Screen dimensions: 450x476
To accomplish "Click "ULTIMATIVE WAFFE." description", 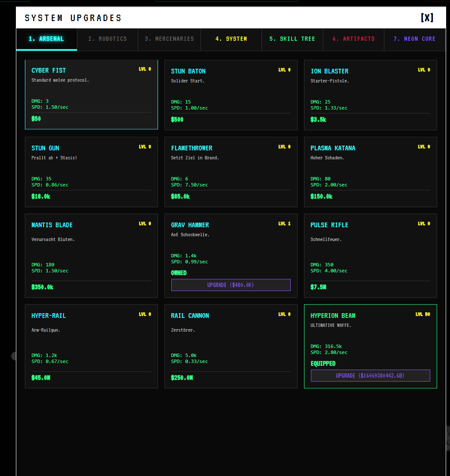I will point(331,326).
